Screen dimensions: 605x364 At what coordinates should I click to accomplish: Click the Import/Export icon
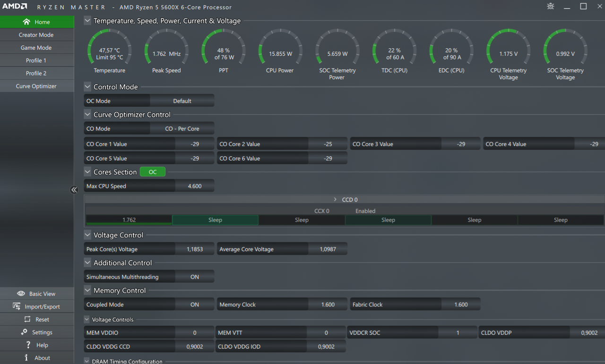tap(17, 306)
